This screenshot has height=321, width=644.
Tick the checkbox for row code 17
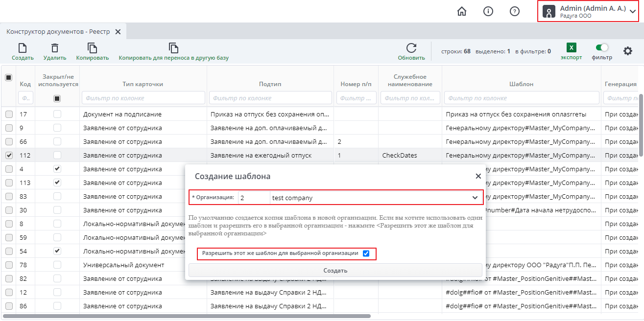[9, 114]
